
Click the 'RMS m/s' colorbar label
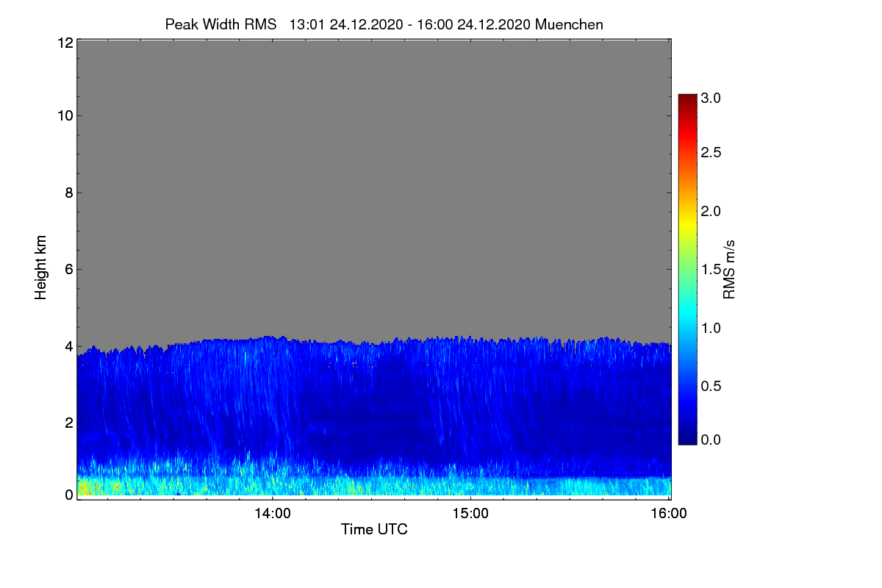(729, 268)
